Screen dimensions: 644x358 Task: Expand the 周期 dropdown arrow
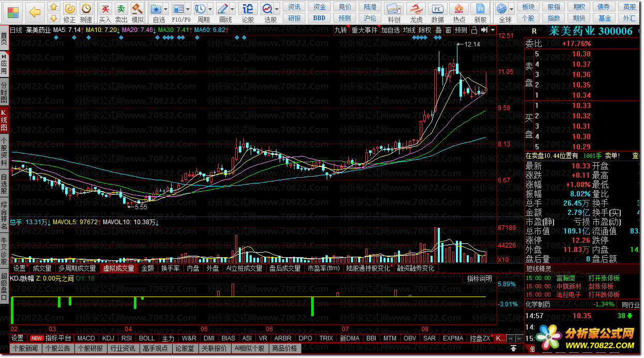(x=210, y=9)
